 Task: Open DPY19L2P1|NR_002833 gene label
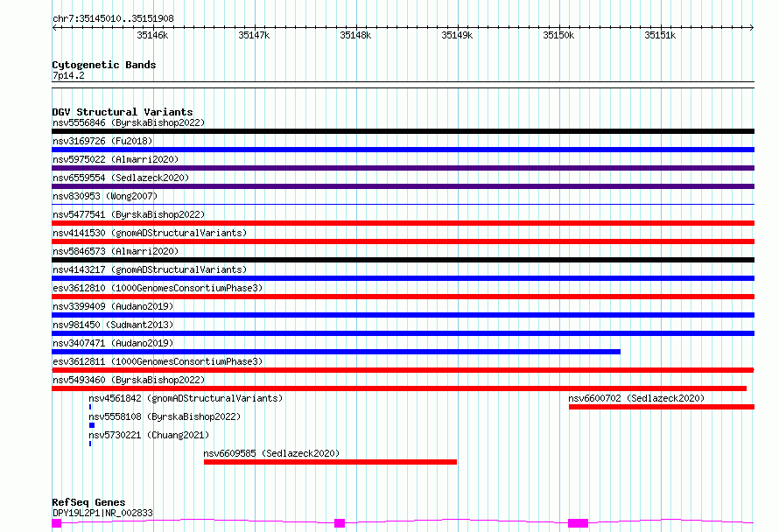click(x=102, y=513)
